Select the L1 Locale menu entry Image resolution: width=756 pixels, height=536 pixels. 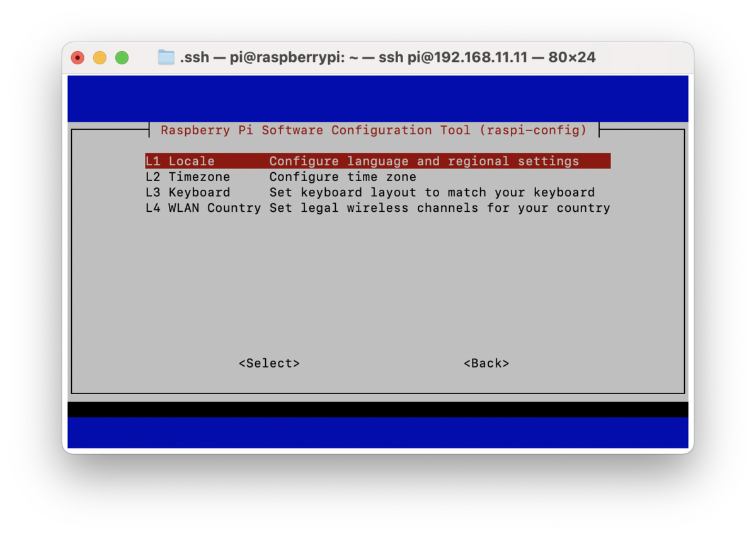pos(378,161)
